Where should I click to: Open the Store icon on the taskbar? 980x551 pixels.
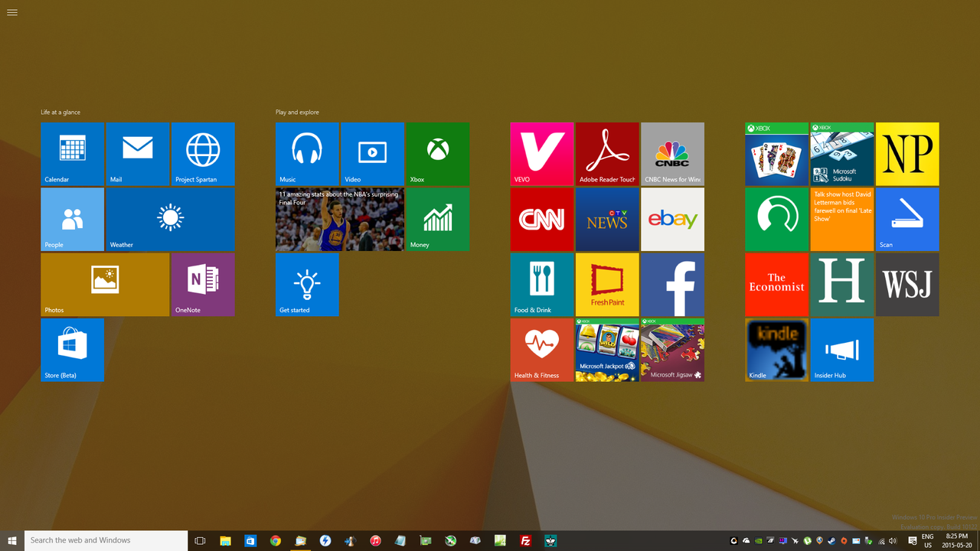tap(250, 540)
